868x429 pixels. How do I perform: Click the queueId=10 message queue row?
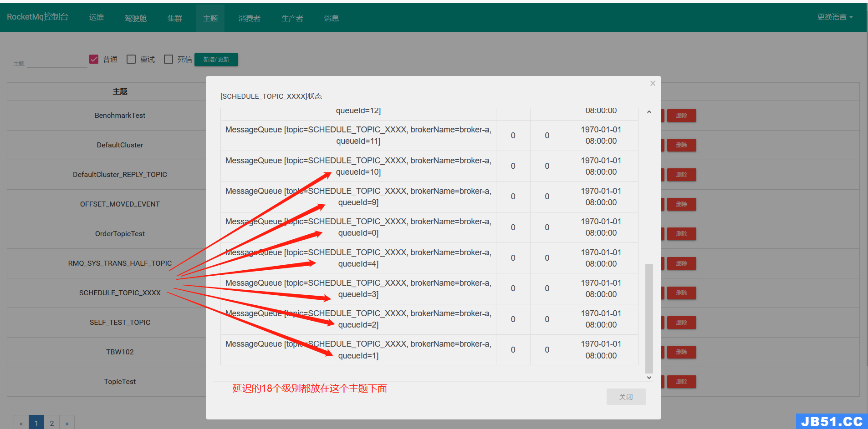pos(429,166)
